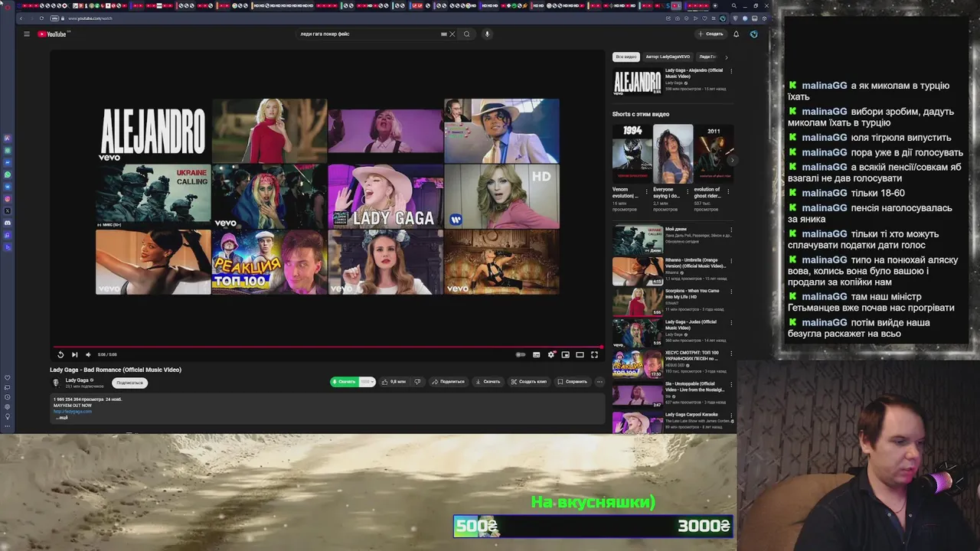Expand description with ...ещё
This screenshot has height=551, width=980.
click(x=62, y=418)
